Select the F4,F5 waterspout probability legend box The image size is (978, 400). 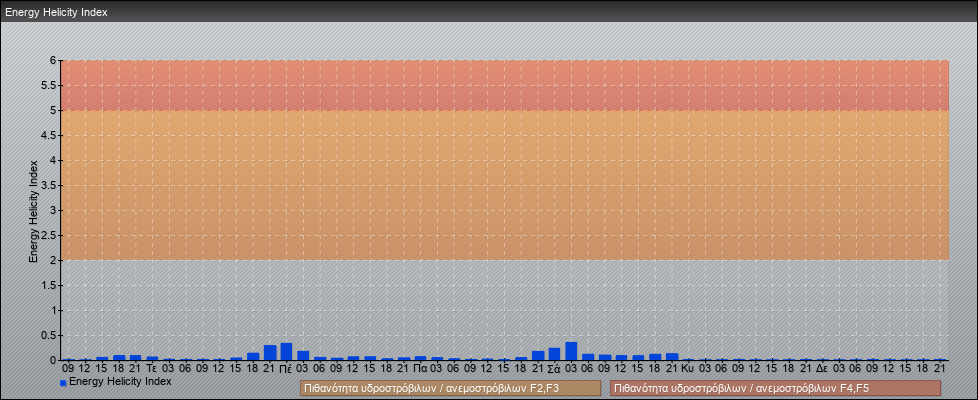click(774, 388)
